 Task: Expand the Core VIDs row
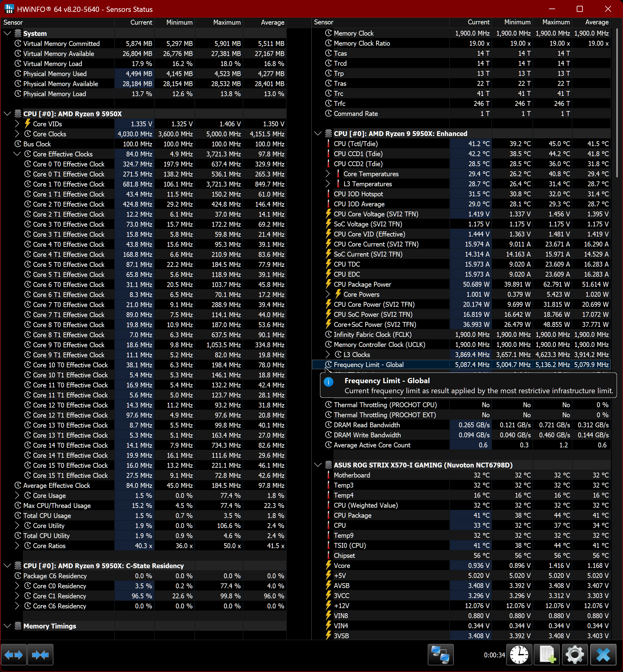17,124
